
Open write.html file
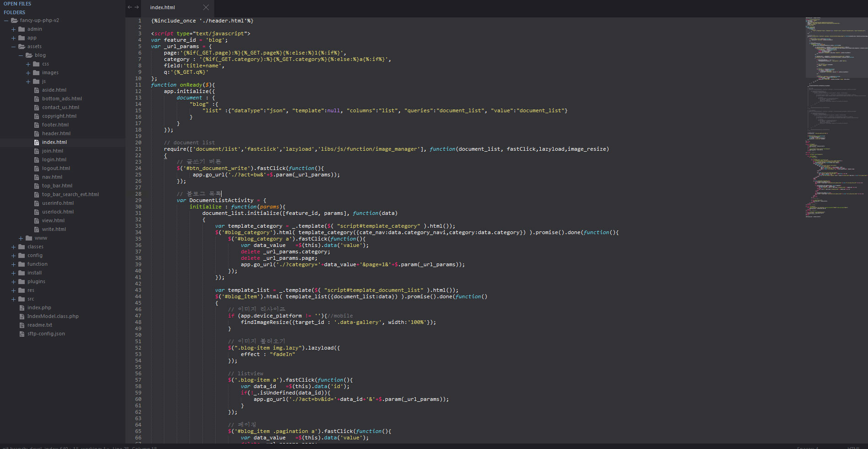point(54,229)
